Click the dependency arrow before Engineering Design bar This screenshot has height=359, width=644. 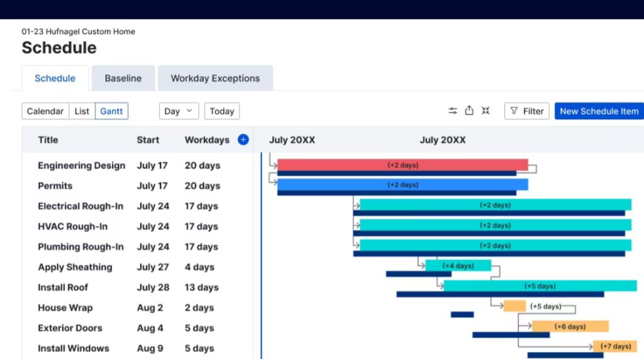tap(273, 165)
